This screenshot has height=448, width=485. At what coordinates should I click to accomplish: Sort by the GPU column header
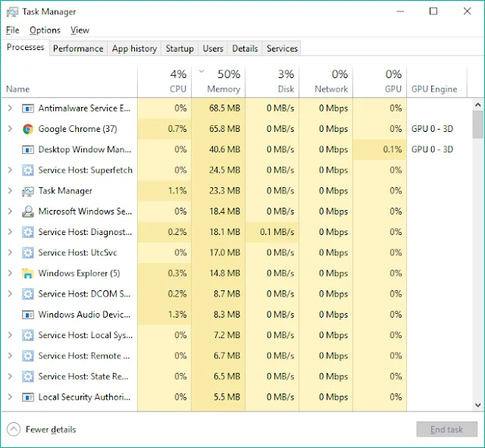(380, 83)
